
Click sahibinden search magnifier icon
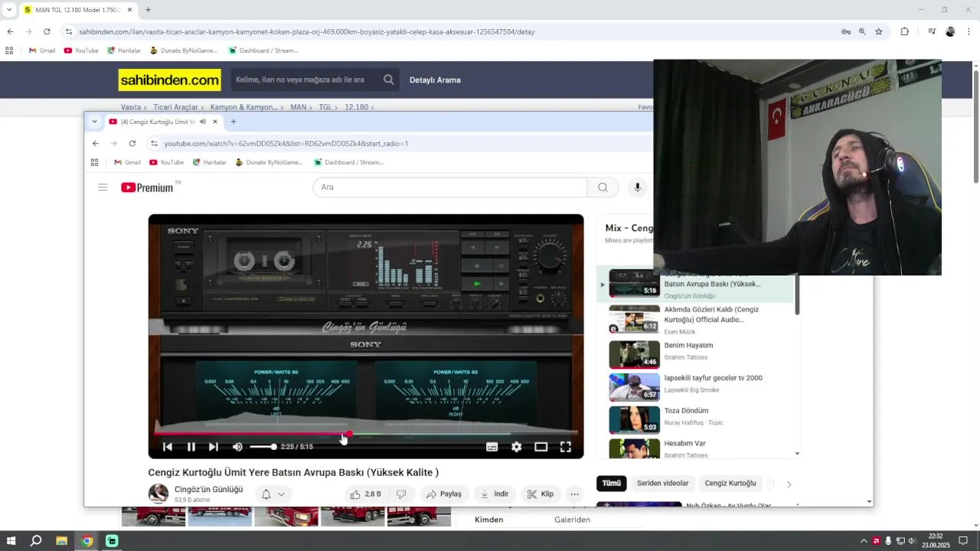(x=389, y=80)
